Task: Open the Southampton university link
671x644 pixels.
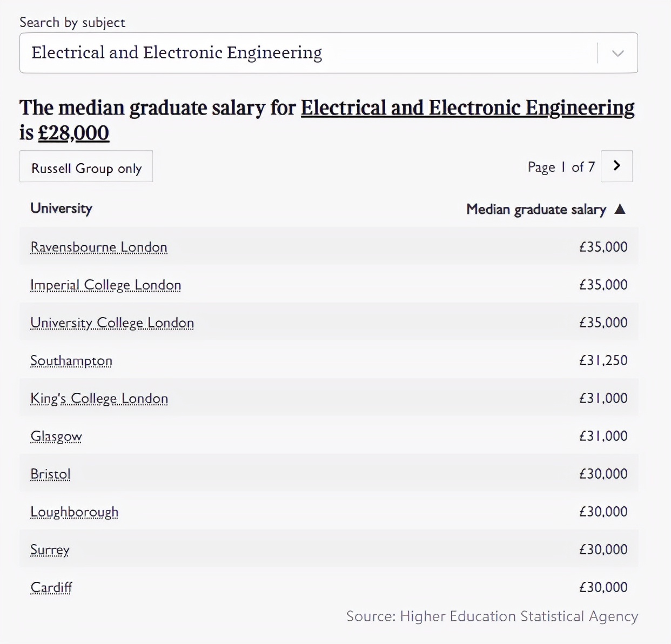Action: 71,360
